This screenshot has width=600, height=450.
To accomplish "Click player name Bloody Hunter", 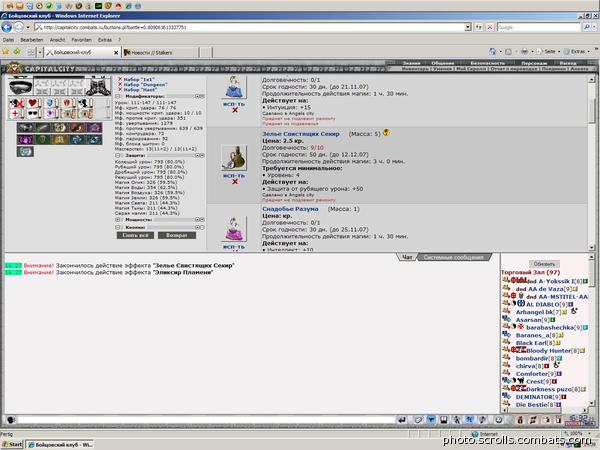I will [548, 351].
